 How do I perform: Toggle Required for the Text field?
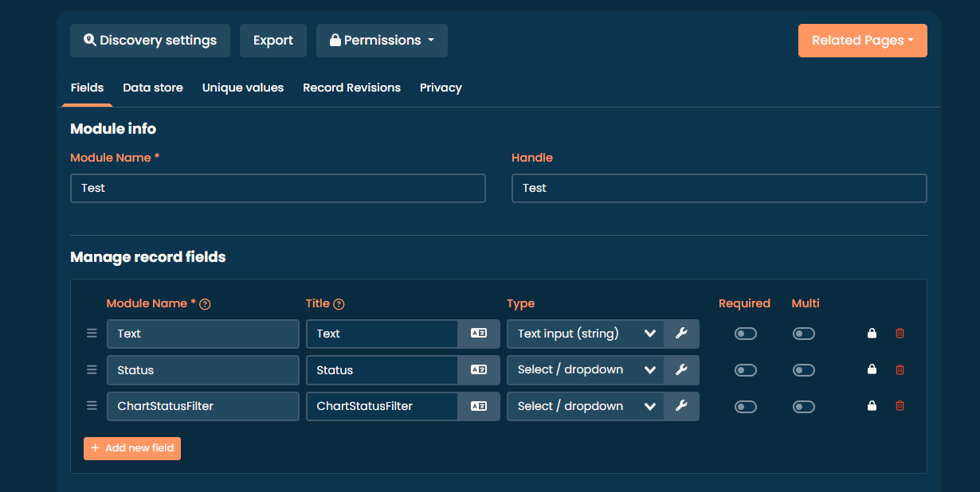(x=746, y=334)
